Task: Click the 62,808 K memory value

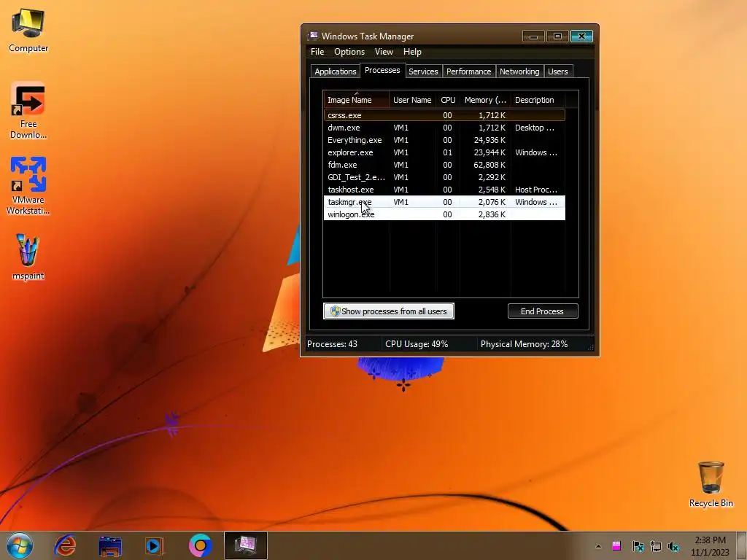Action: pyautogui.click(x=489, y=165)
